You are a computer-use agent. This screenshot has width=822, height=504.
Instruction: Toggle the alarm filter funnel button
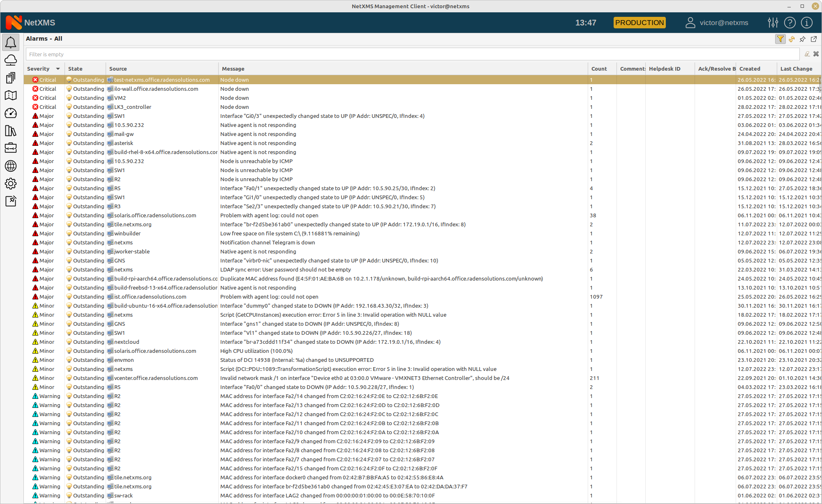tap(780, 39)
